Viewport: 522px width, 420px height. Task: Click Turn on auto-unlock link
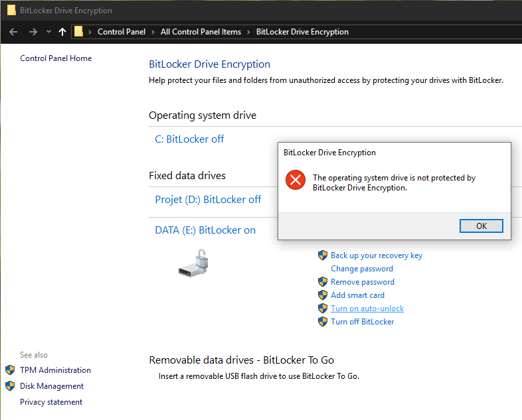367,309
